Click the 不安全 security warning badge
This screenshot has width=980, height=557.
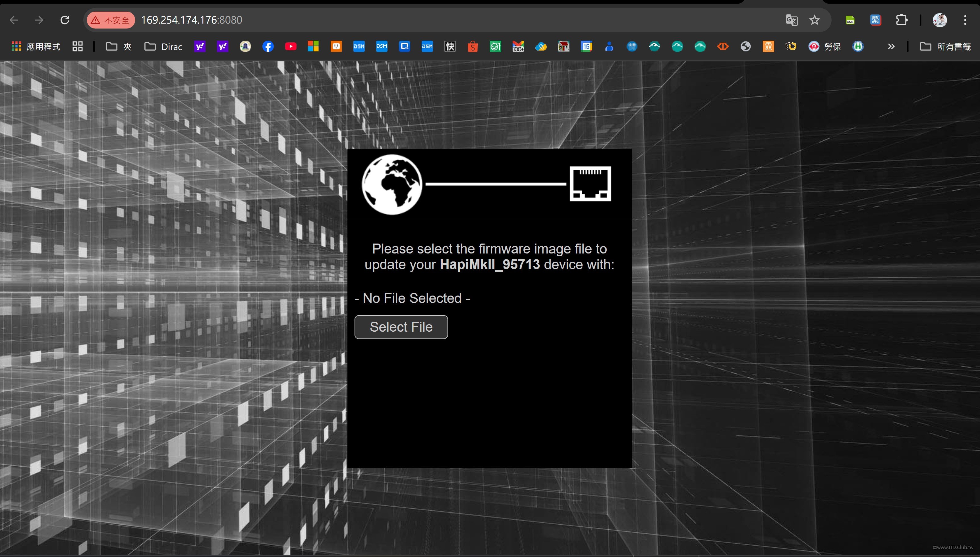111,20
